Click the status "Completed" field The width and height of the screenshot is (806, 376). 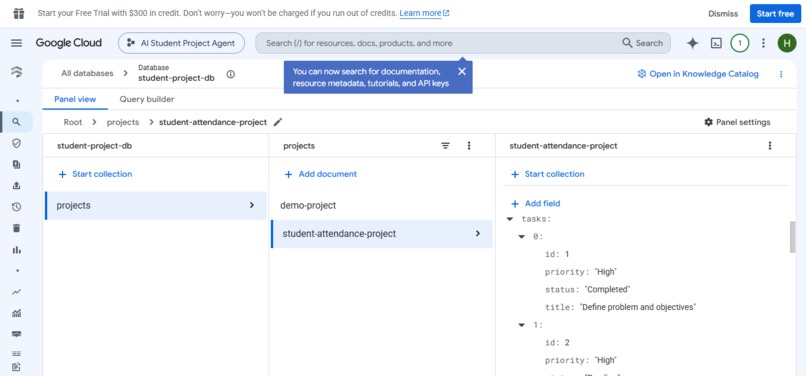pyautogui.click(x=588, y=290)
